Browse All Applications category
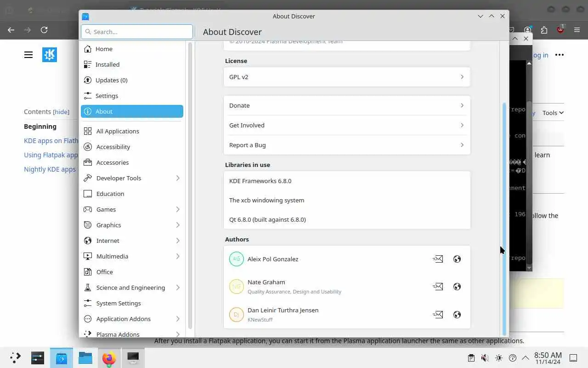Viewport: 588px width, 368px height. (x=132, y=131)
